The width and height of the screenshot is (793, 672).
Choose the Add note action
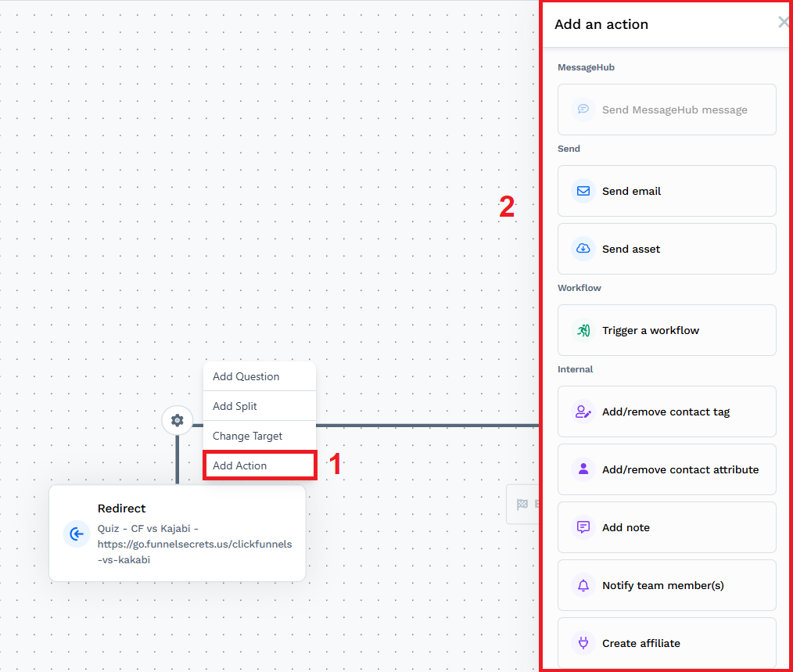tap(666, 527)
